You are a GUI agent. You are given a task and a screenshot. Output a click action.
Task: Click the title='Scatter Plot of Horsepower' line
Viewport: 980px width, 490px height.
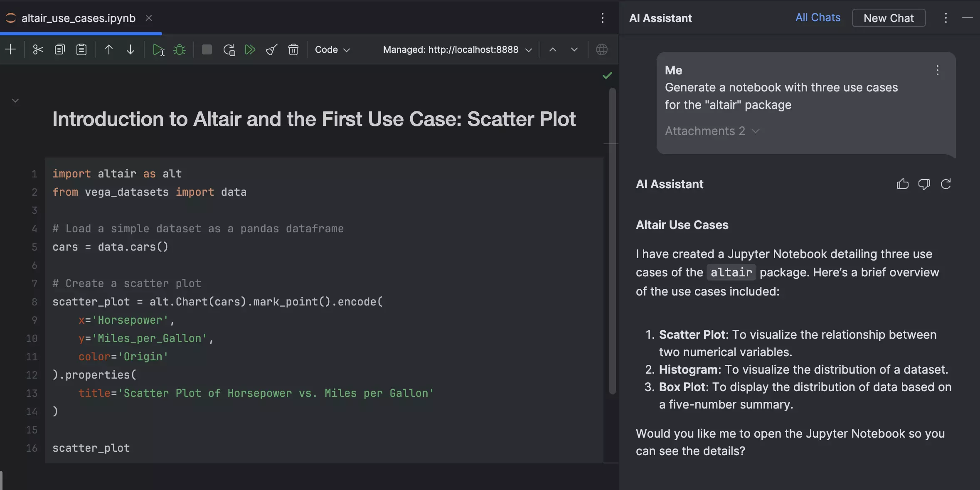coord(256,393)
